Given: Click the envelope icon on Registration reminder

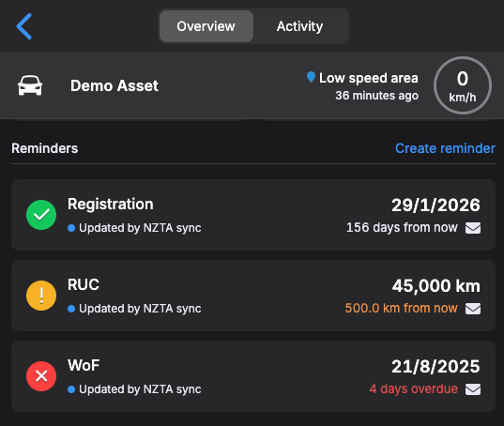Looking at the screenshot, I should pyautogui.click(x=473, y=228).
